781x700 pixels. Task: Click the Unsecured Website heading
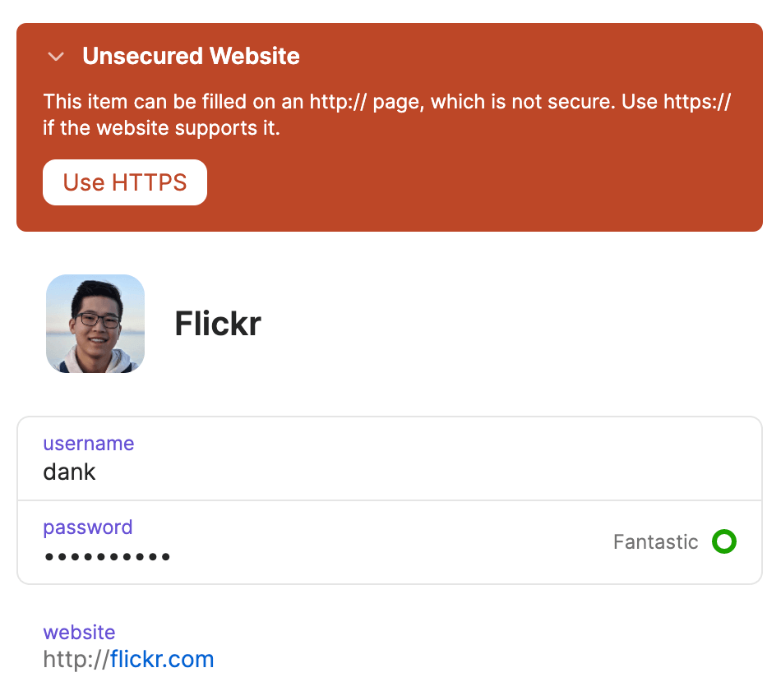191,56
